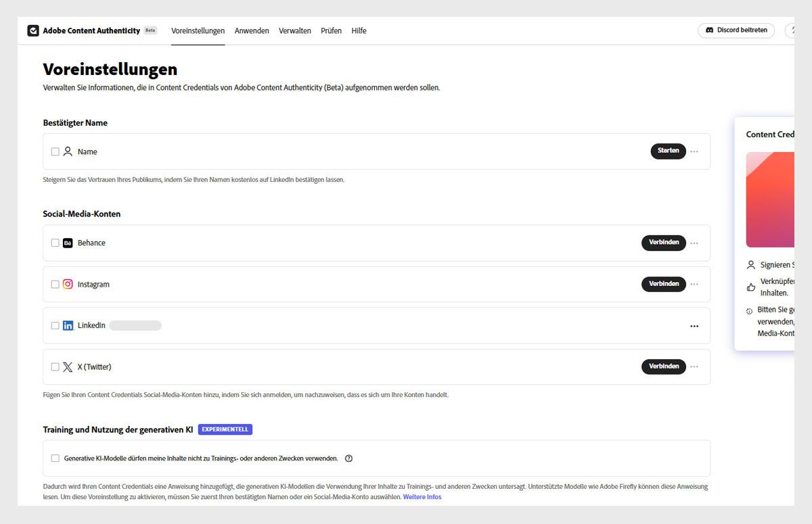Image resolution: width=812 pixels, height=524 pixels.
Task: Click the person icon beside Name
Action: pos(68,151)
